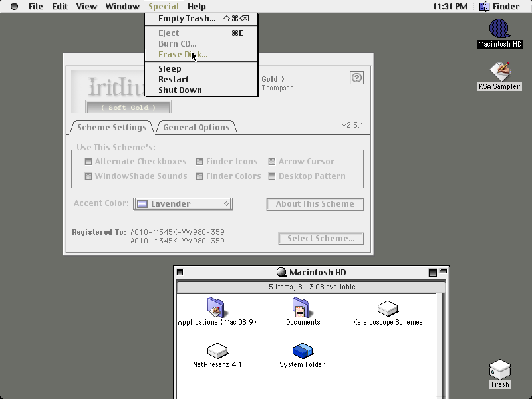This screenshot has height=399, width=532.
Task: Select the Trash icon on desktop
Action: point(500,370)
